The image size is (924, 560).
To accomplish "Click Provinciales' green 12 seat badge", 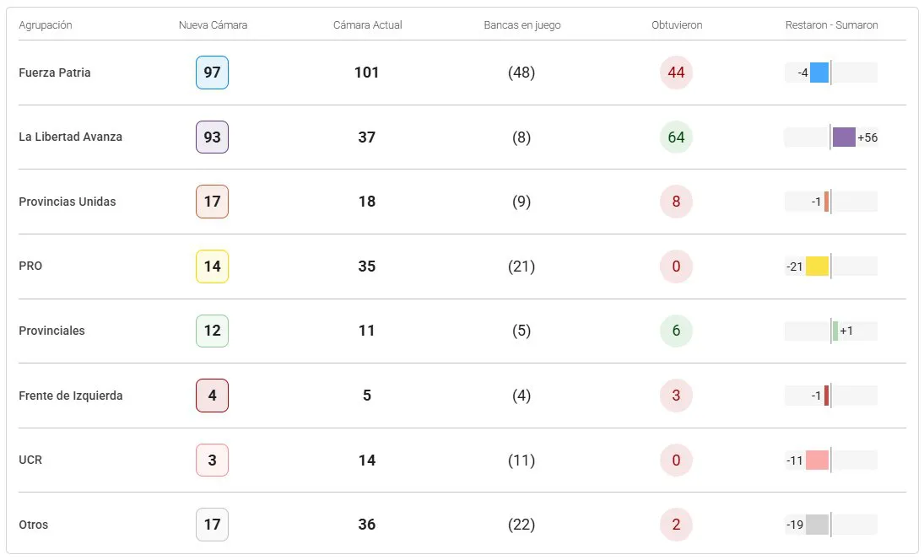I will coord(212,331).
